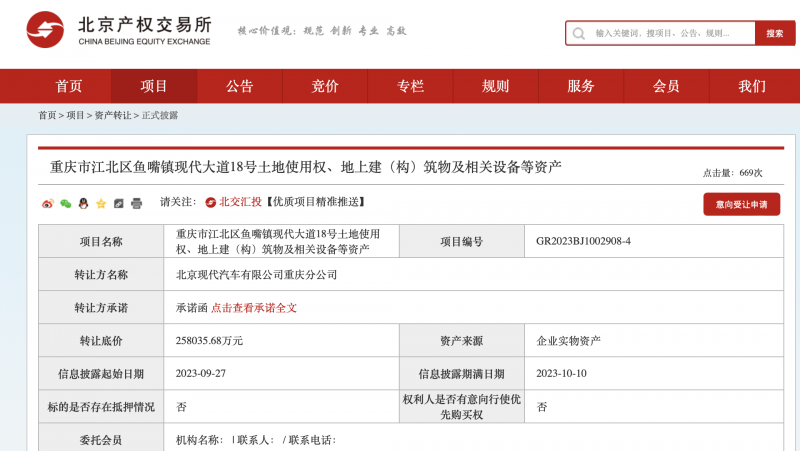Image resolution: width=800 pixels, height=451 pixels.
Task: Open the 服务 navigation tab
Action: coord(581,86)
